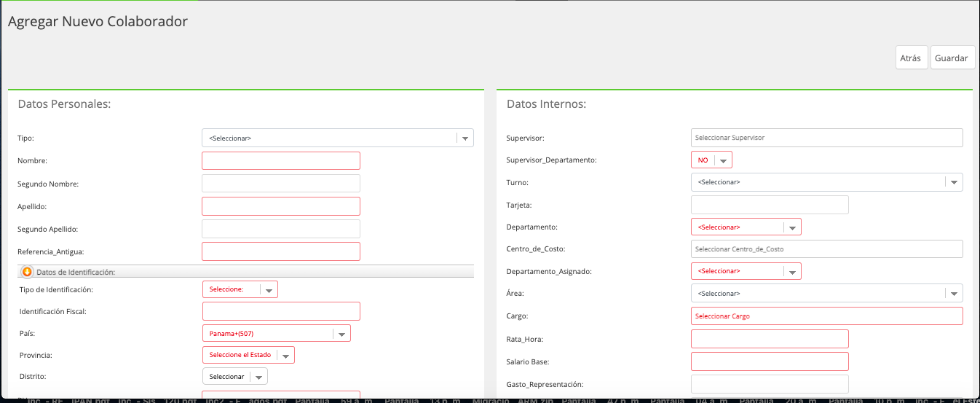This screenshot has height=403, width=980.
Task: Open the Turno dropdown arrow
Action: coord(954,182)
